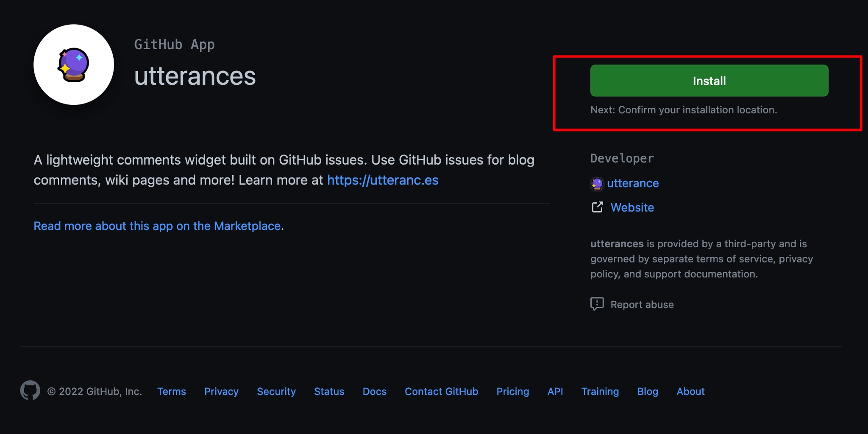The image size is (868, 434).
Task: Click the Report abuse speech bubble icon
Action: click(597, 304)
